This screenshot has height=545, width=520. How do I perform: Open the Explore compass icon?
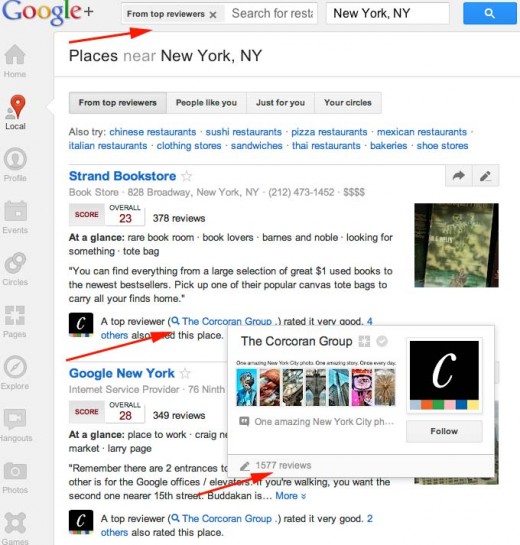(x=15, y=367)
